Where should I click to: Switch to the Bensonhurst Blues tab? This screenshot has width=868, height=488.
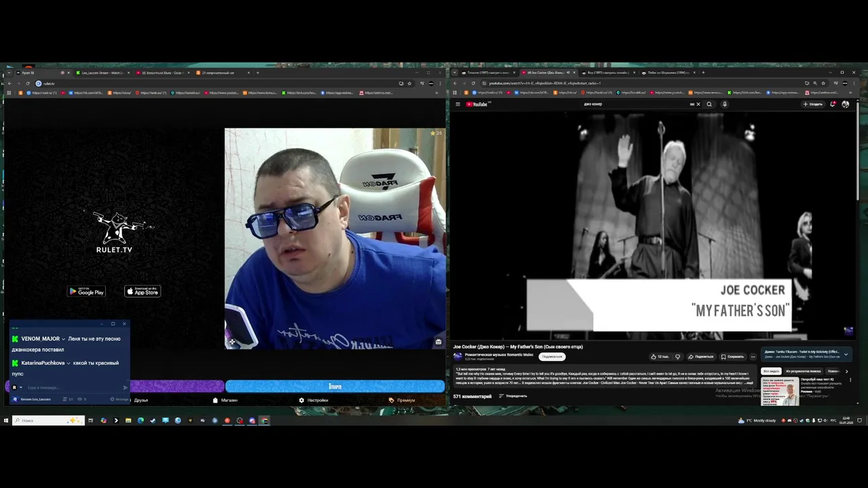pos(163,73)
